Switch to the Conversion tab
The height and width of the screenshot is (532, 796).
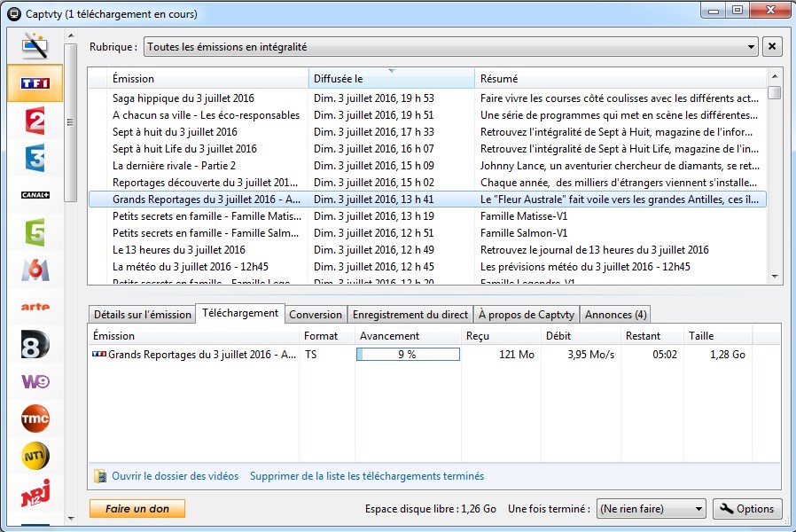[x=316, y=315]
